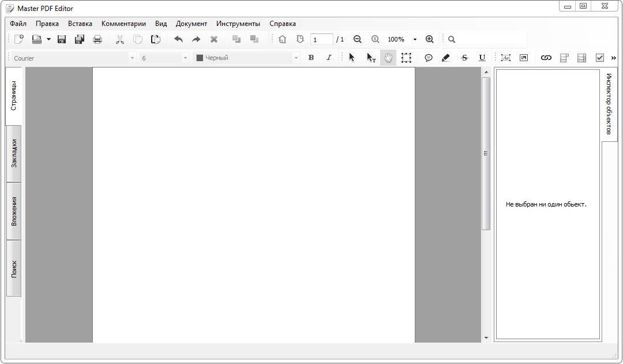Switch to the Вложения side tab
Viewport: 623px width, 364px height.
[14, 211]
